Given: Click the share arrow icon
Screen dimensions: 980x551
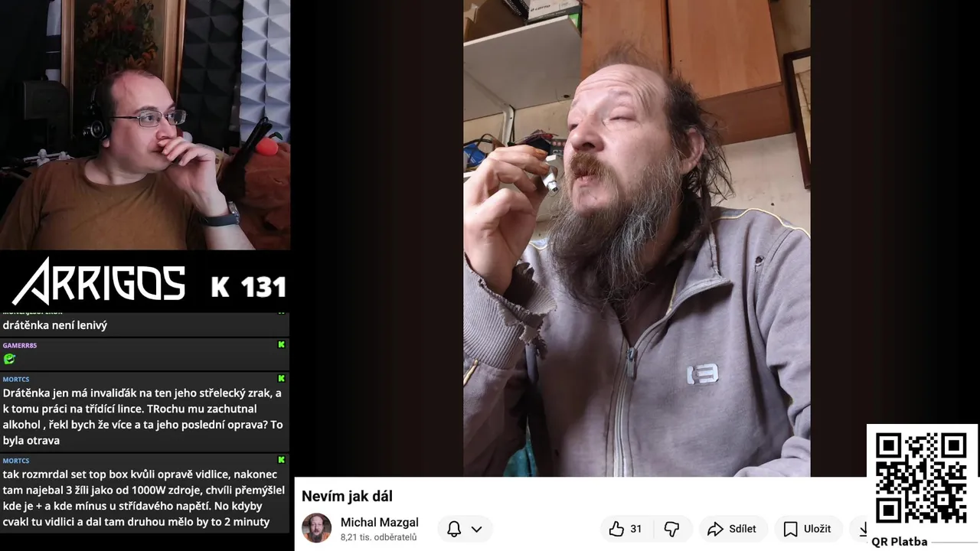Looking at the screenshot, I should 715,529.
